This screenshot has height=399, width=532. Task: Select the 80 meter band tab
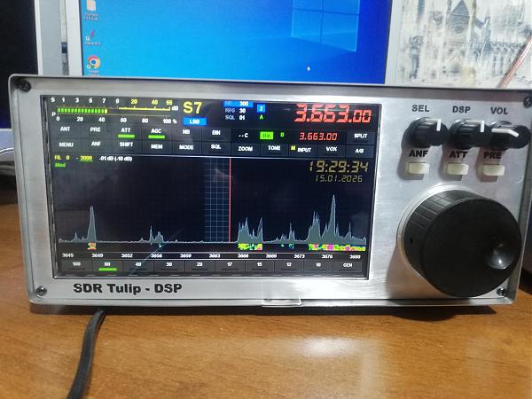coord(107,264)
